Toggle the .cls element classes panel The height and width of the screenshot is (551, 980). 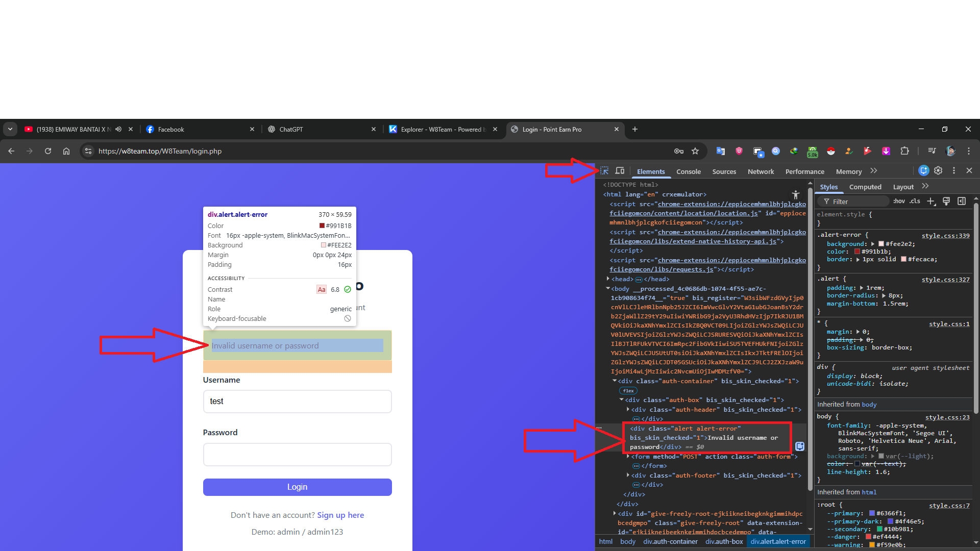(915, 202)
